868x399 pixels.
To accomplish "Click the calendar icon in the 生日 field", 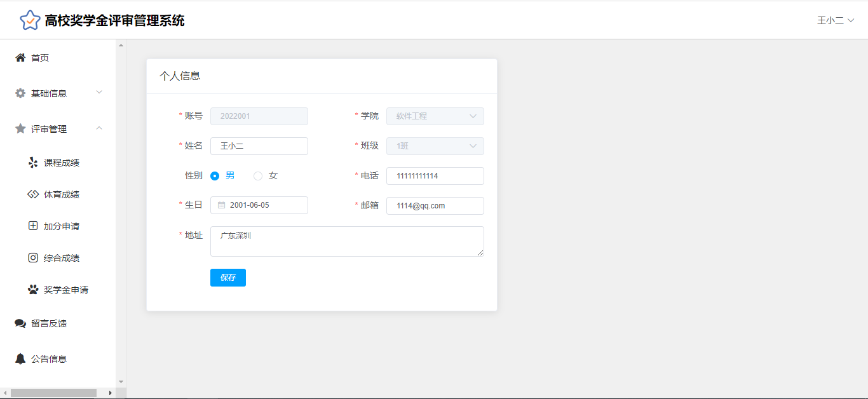I will point(221,205).
